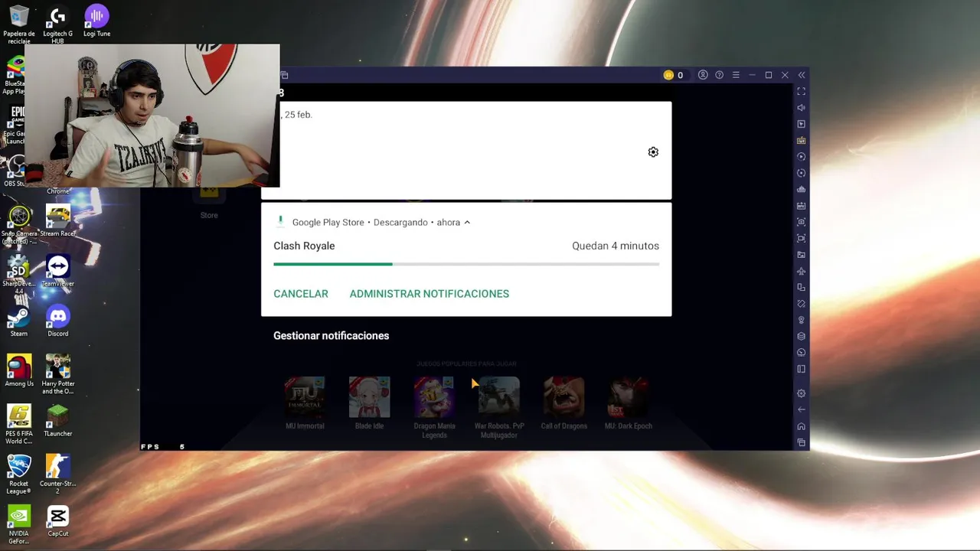
Task: Take a screenshot with the sidebar camera icon
Action: pyautogui.click(x=801, y=222)
